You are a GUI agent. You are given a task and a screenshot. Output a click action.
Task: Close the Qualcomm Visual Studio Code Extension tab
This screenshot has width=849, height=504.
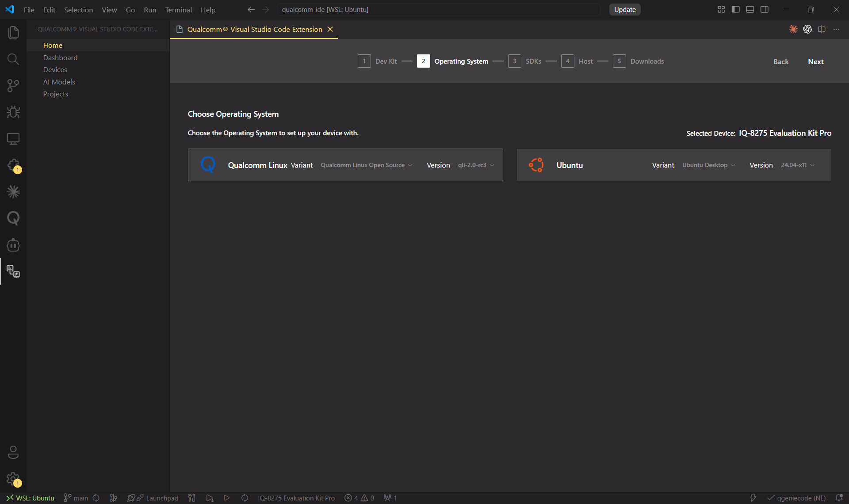pos(330,29)
